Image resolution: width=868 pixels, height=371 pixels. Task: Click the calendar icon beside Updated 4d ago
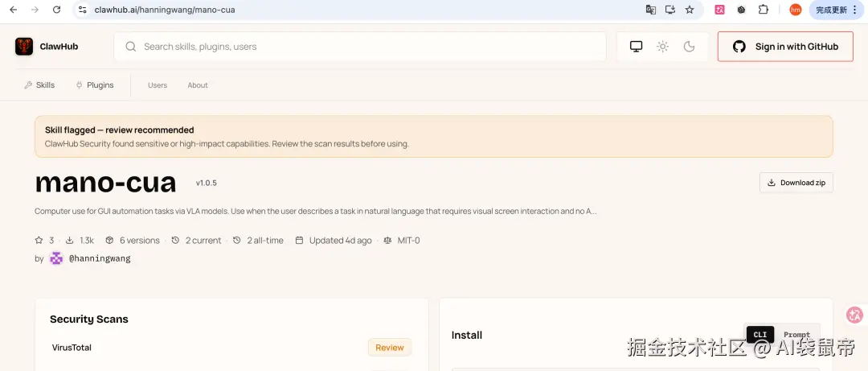click(x=300, y=240)
